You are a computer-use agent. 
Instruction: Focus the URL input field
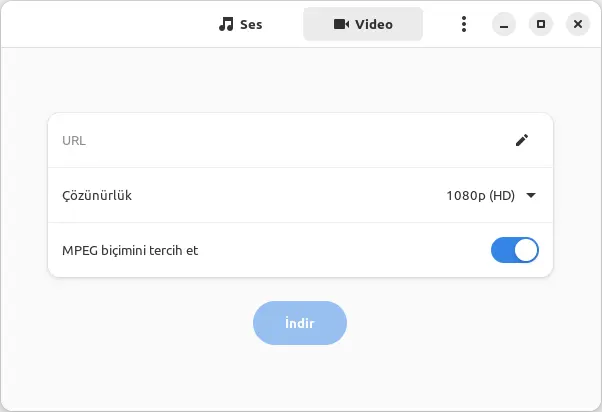300,141
